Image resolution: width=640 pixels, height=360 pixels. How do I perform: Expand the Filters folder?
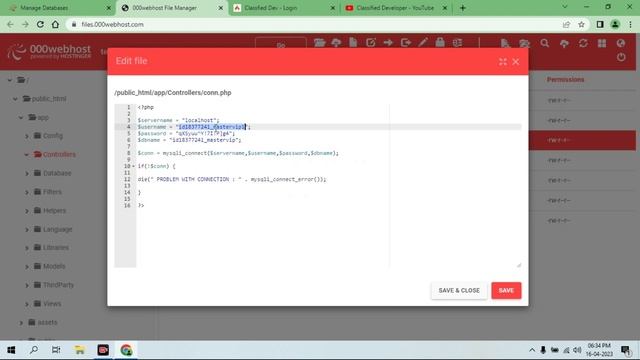pos(27,192)
